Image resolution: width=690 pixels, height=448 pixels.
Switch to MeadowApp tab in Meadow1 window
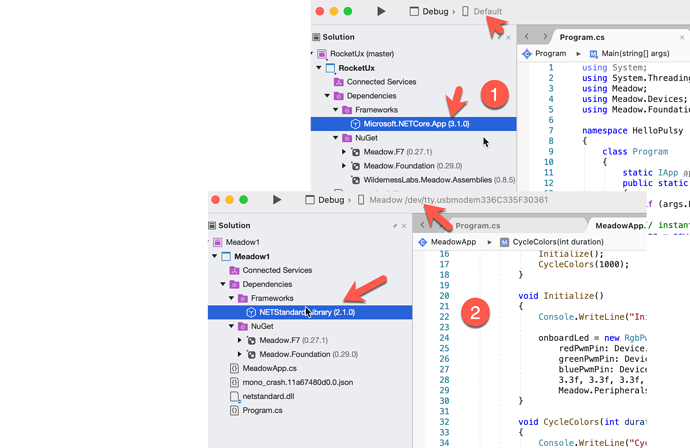(x=620, y=226)
